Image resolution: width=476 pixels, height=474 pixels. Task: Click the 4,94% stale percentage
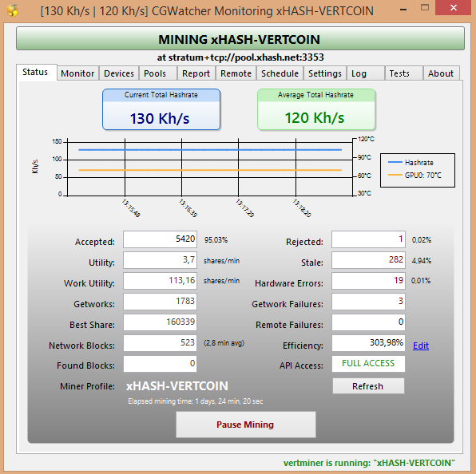point(422,260)
